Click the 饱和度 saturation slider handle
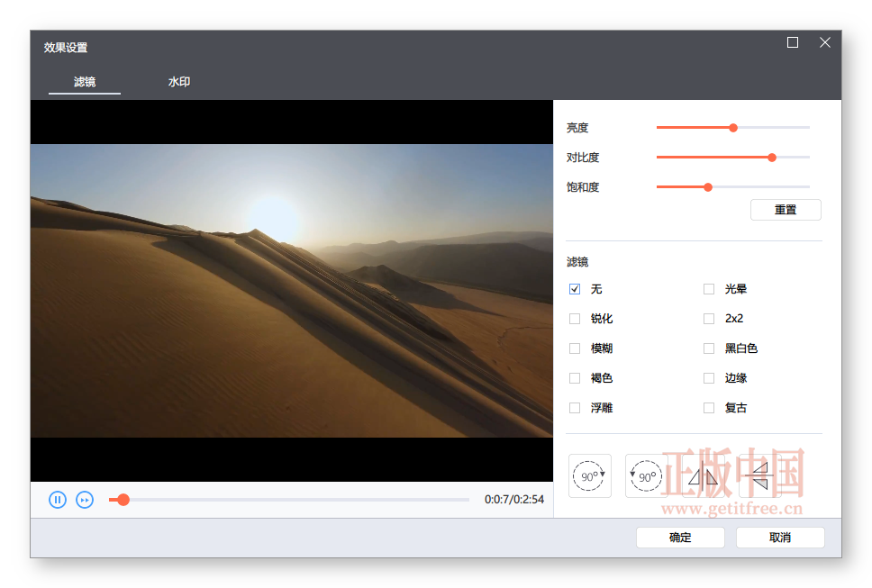The image size is (872, 588). point(708,187)
